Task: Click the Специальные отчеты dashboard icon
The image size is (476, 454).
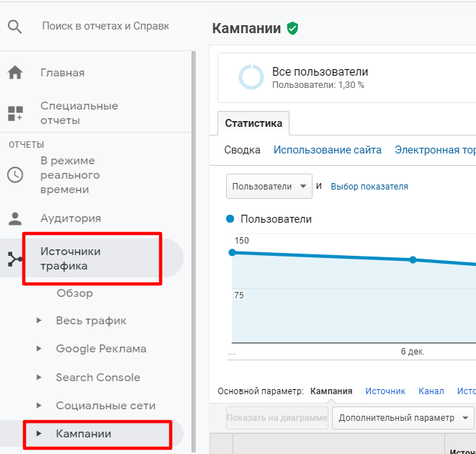Action: [x=15, y=113]
